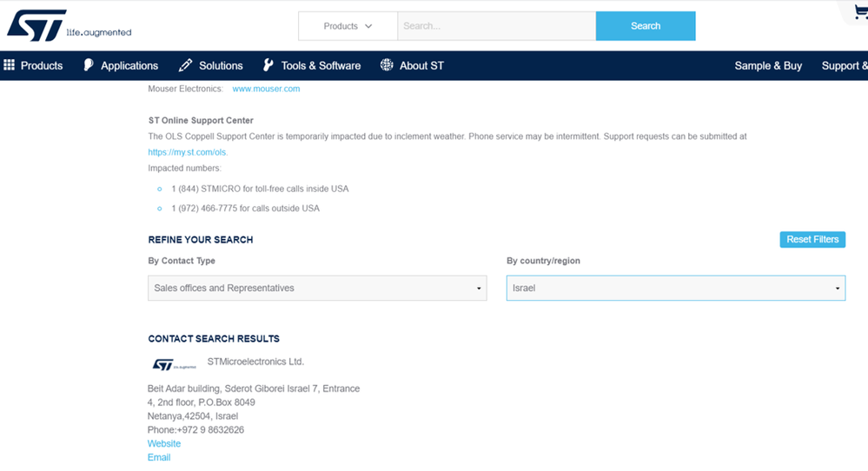Open the shopping cart icon
Image resolution: width=868 pixels, height=471 pixels.
point(861,12)
